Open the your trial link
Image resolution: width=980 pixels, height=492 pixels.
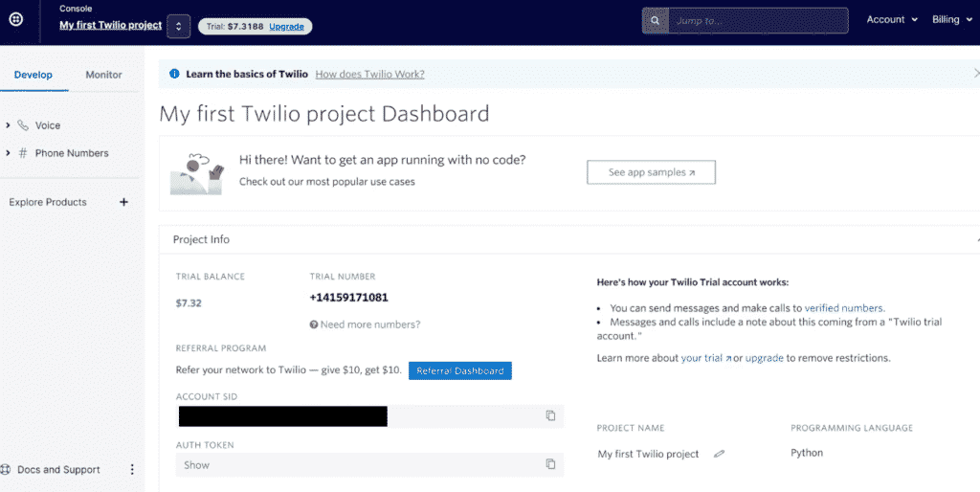click(705, 358)
